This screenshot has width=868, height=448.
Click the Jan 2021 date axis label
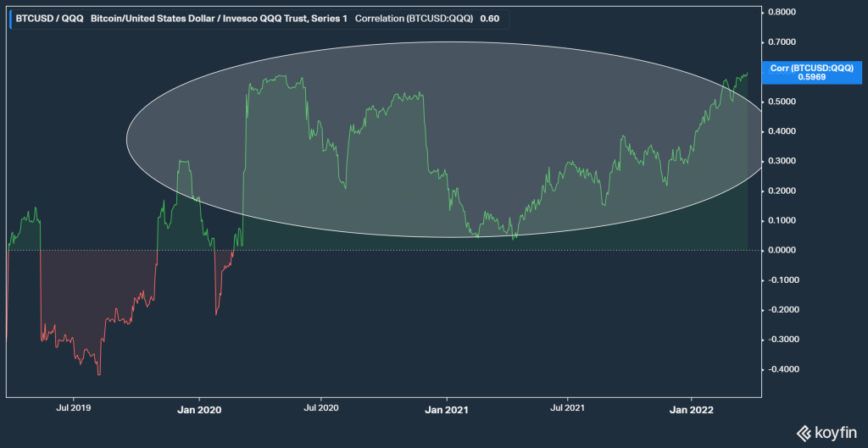(x=447, y=410)
